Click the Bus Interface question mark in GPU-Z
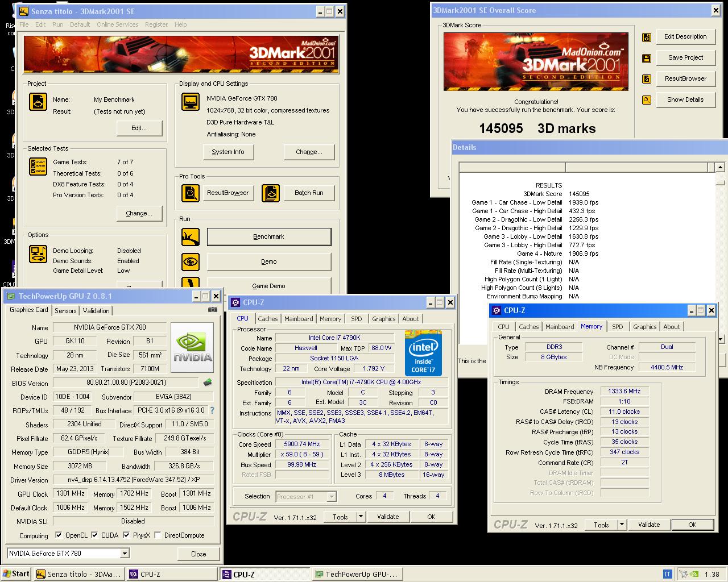 click(x=212, y=410)
